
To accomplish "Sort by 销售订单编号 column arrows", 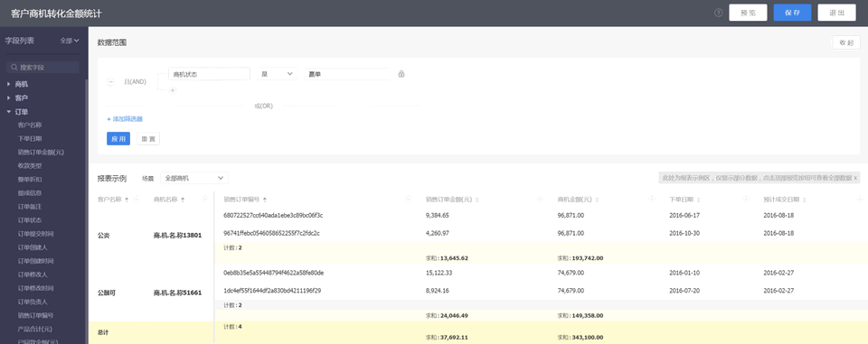I will (x=265, y=200).
